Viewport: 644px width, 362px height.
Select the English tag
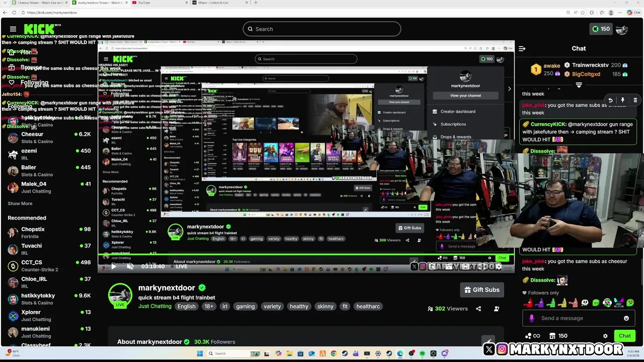(x=186, y=306)
